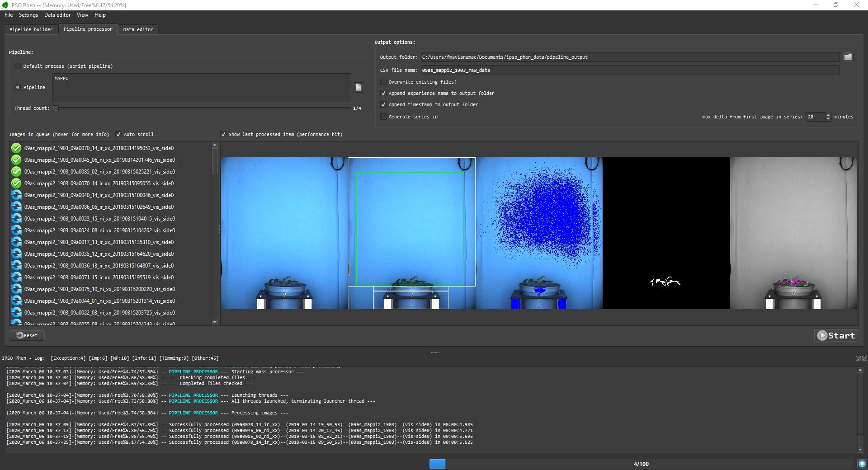Image resolution: width=868 pixels, height=470 pixels.
Task: Select Default process script pipeline radio button
Action: click(x=18, y=66)
